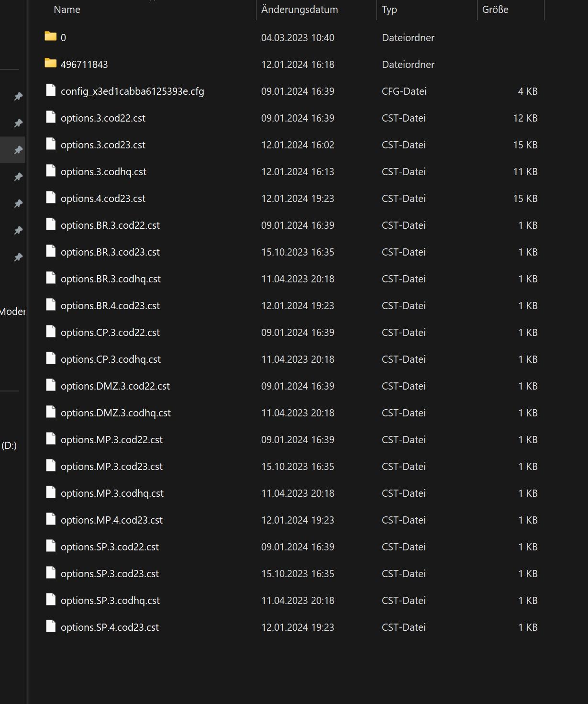588x704 pixels.
Task: Click the highlighted pinned sidebar item
Action: (12, 150)
